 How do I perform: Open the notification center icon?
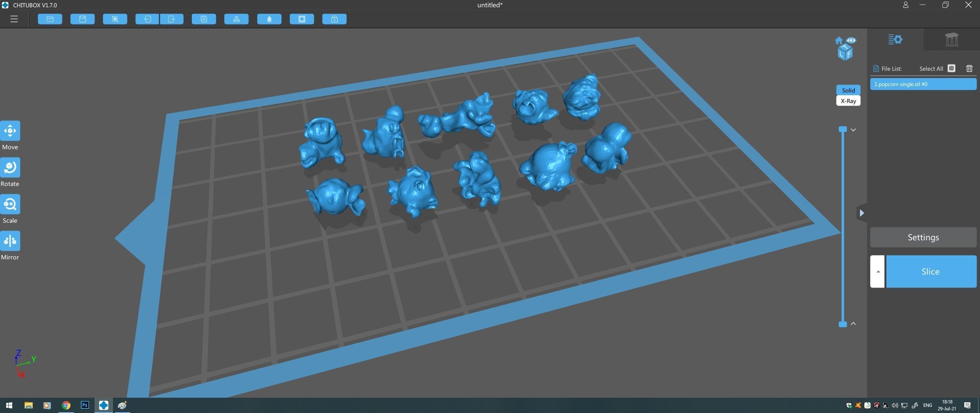pos(967,405)
